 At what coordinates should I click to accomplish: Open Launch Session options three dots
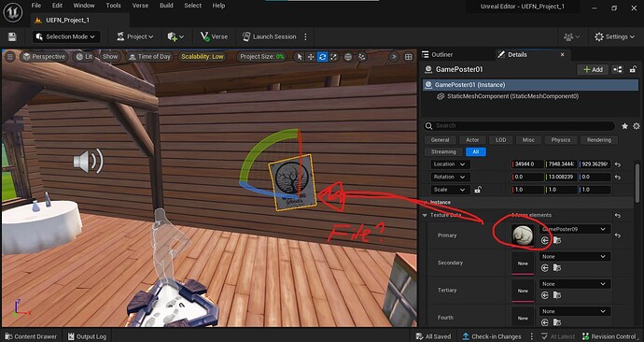(305, 37)
